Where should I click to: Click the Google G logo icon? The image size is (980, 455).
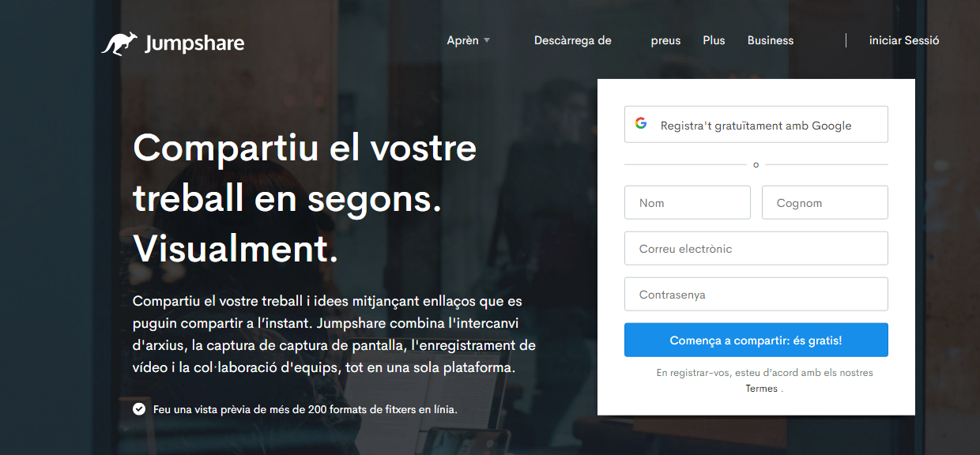point(641,124)
